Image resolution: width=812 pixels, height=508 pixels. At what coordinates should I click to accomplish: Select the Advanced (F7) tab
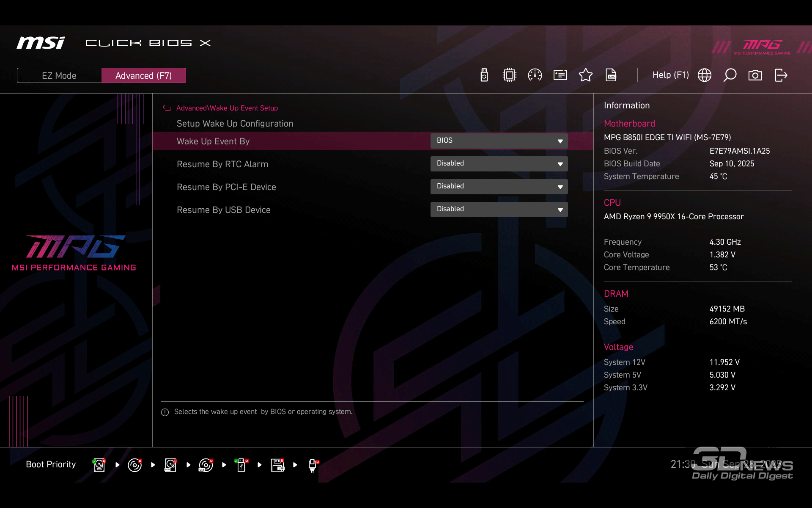tap(144, 75)
